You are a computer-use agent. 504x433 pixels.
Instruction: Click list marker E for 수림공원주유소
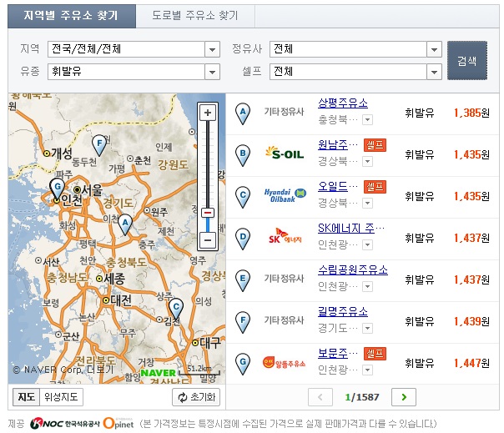243,280
